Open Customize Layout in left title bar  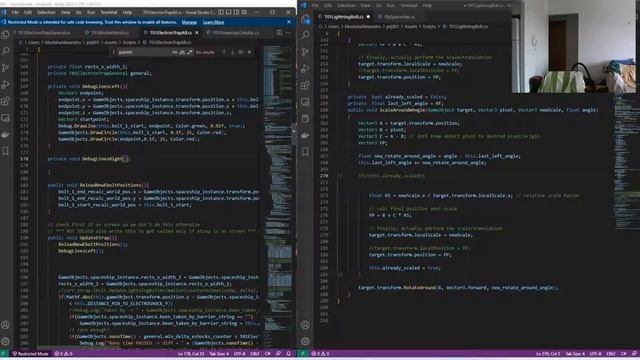click(244, 12)
